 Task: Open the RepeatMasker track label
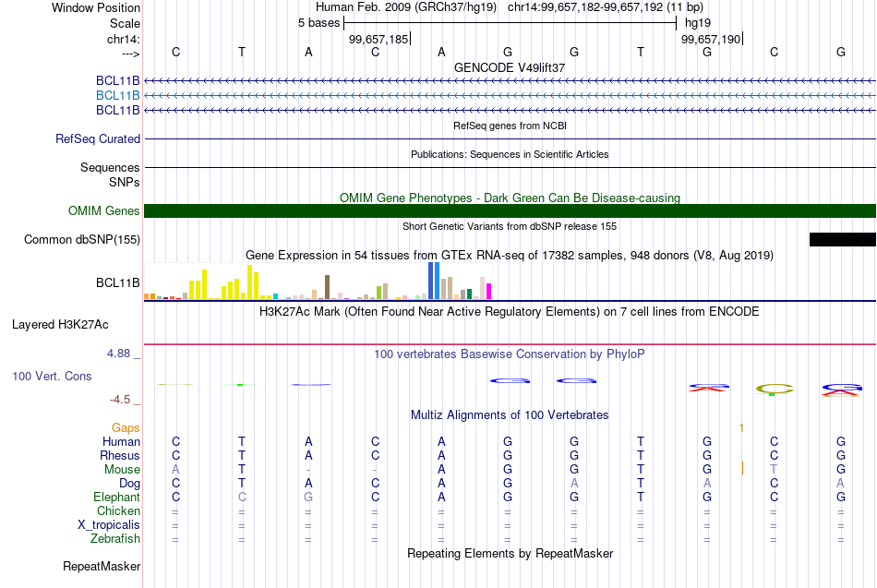[x=102, y=567]
